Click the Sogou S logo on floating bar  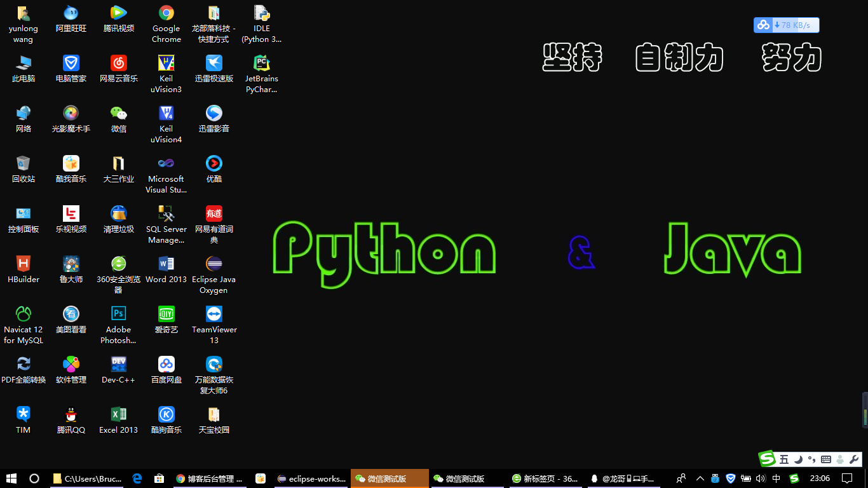pyautogui.click(x=768, y=458)
